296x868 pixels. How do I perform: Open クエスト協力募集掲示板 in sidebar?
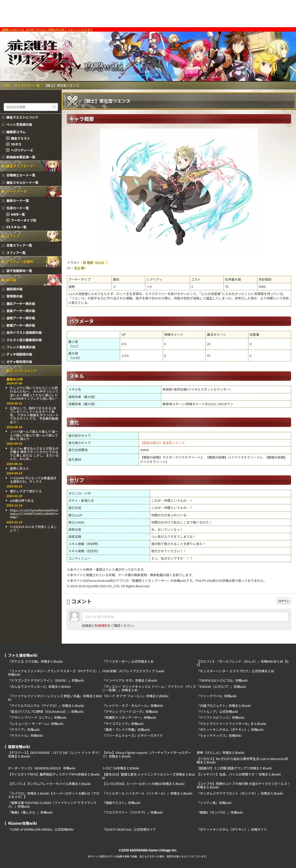click(x=24, y=340)
